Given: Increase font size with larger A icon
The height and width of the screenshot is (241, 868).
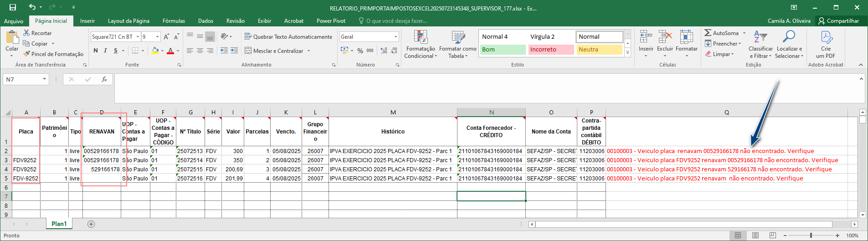Looking at the screenshot, I should tap(166, 37).
